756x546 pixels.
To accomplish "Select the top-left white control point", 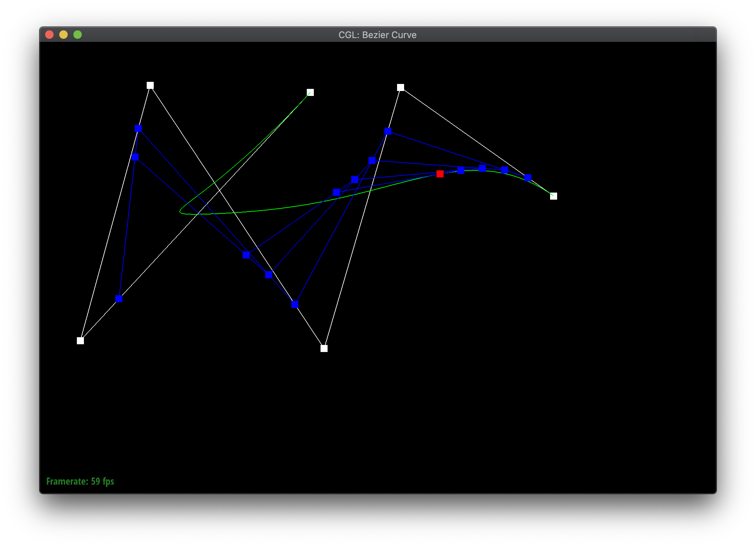I will tap(150, 85).
